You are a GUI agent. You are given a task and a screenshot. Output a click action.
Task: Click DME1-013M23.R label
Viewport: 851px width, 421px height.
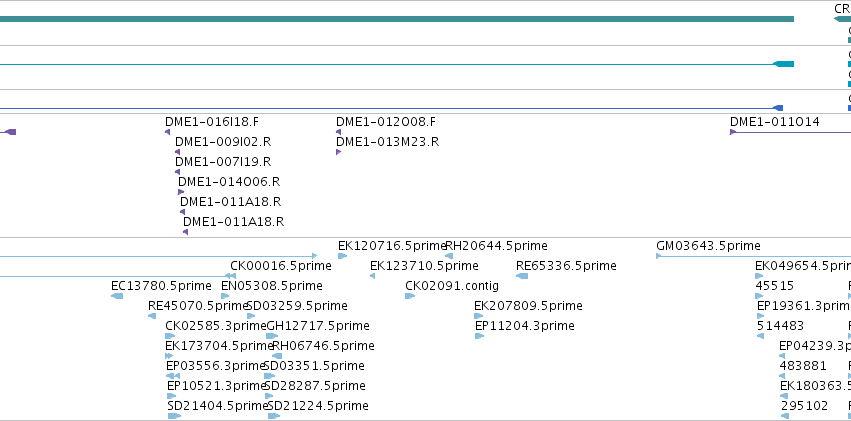tap(388, 142)
